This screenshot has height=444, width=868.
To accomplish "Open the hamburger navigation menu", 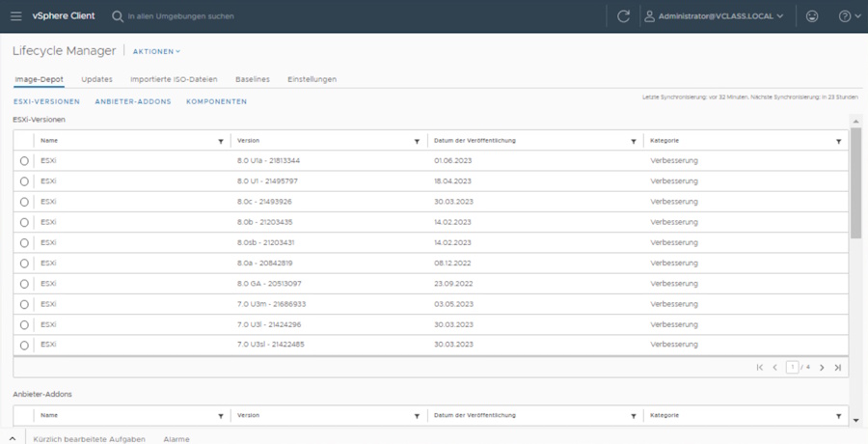I will [x=16, y=16].
